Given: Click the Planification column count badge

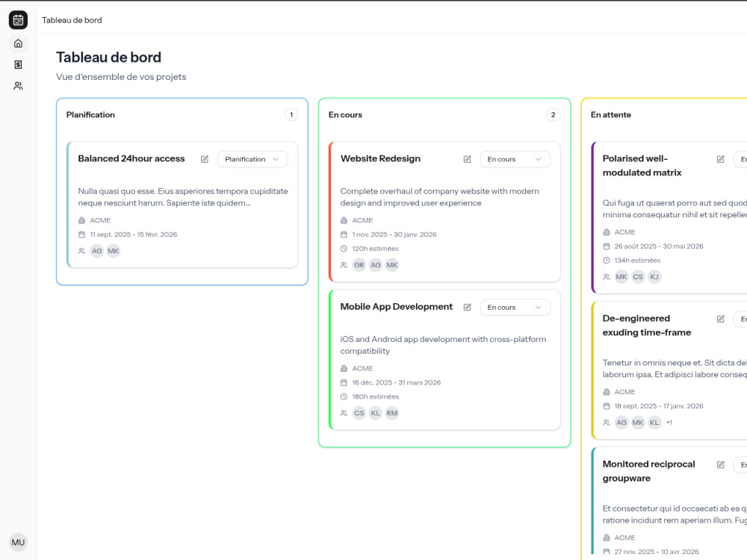Looking at the screenshot, I should pyautogui.click(x=291, y=115).
